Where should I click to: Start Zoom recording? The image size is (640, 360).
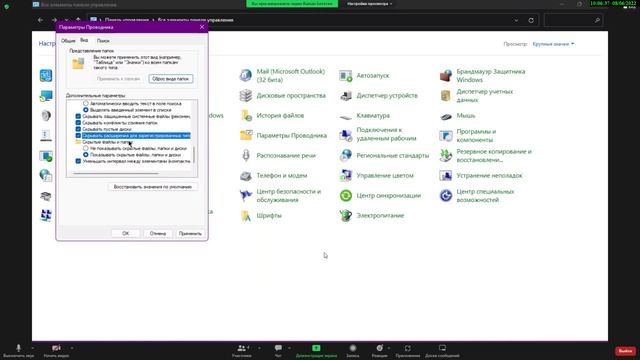(353, 350)
